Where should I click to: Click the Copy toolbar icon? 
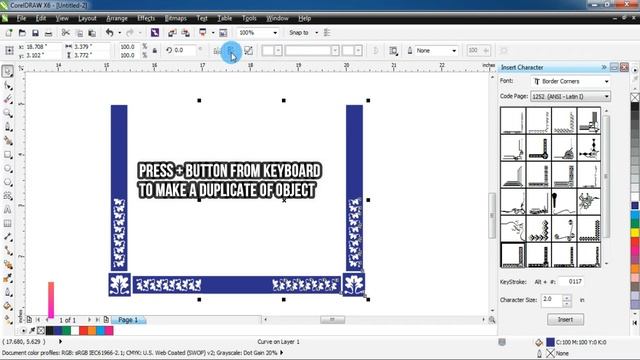[x=79, y=33]
